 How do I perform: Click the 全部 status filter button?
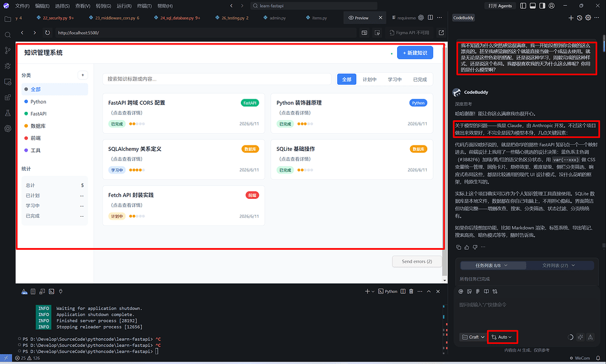(x=347, y=79)
